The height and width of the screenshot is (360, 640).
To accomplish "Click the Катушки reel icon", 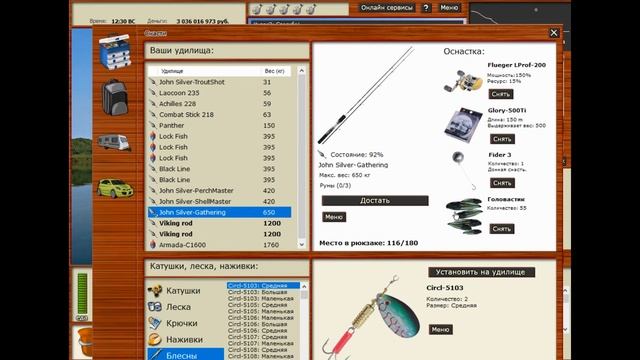I will click(155, 291).
